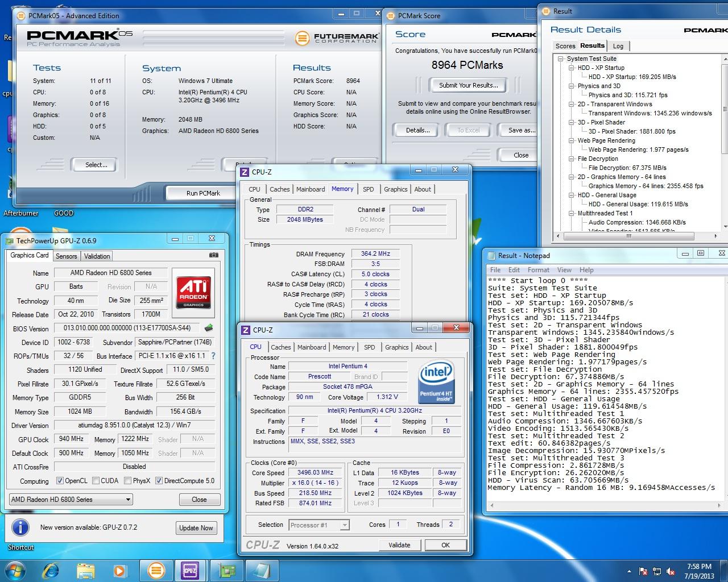Click the BIOS save chip icon in GPU-Z
The width and height of the screenshot is (728, 582).
(209, 328)
